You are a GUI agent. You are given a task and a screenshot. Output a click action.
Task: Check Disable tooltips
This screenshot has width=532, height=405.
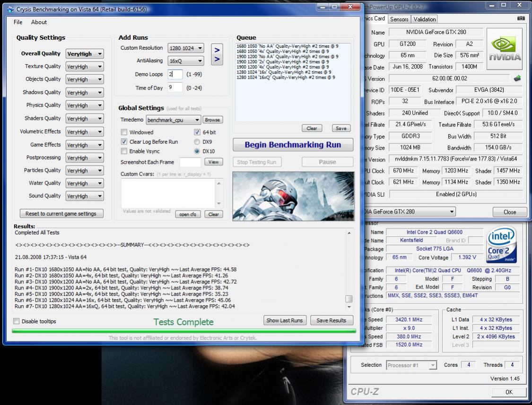[x=16, y=321]
